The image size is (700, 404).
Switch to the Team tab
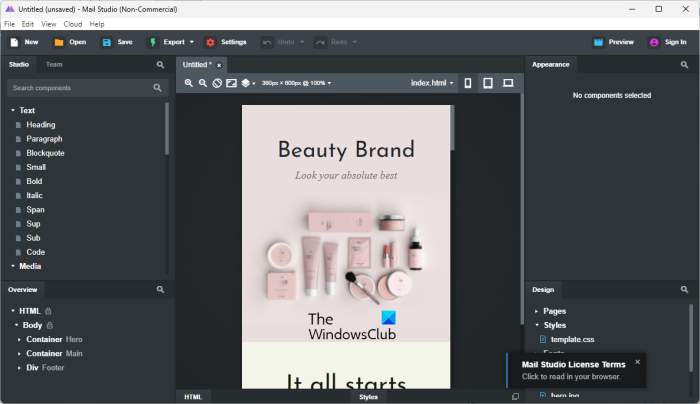54,64
